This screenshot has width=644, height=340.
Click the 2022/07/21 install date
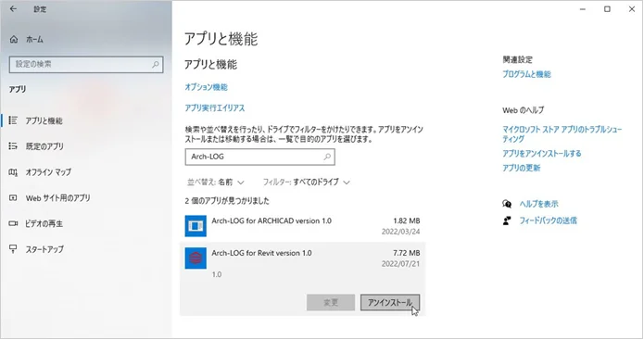pyautogui.click(x=400, y=264)
